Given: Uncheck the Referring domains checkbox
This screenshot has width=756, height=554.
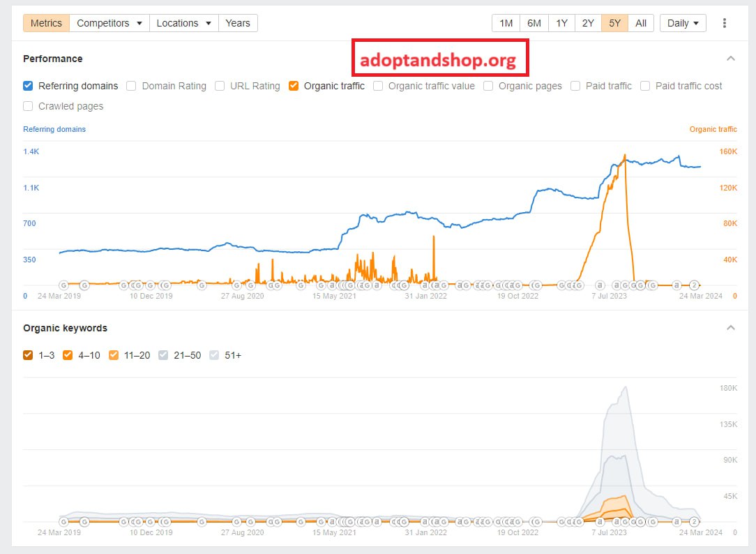Looking at the screenshot, I should tap(28, 86).
